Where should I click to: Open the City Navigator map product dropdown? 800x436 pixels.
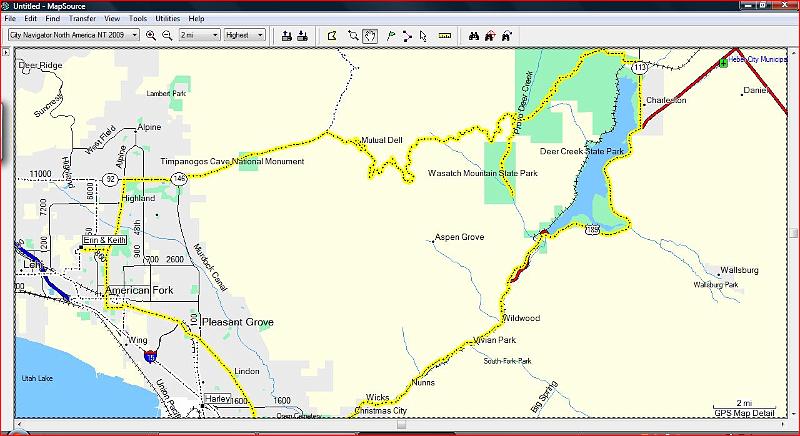coord(74,35)
